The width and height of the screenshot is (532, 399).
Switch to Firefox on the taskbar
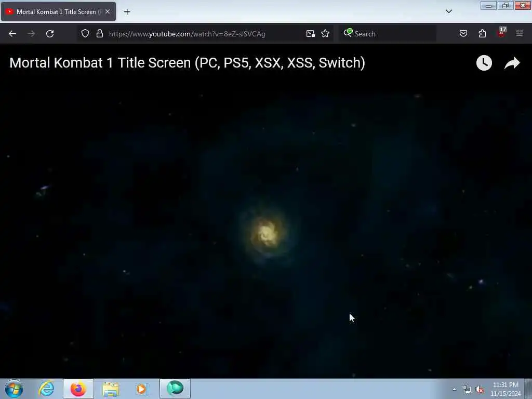[x=78, y=389]
